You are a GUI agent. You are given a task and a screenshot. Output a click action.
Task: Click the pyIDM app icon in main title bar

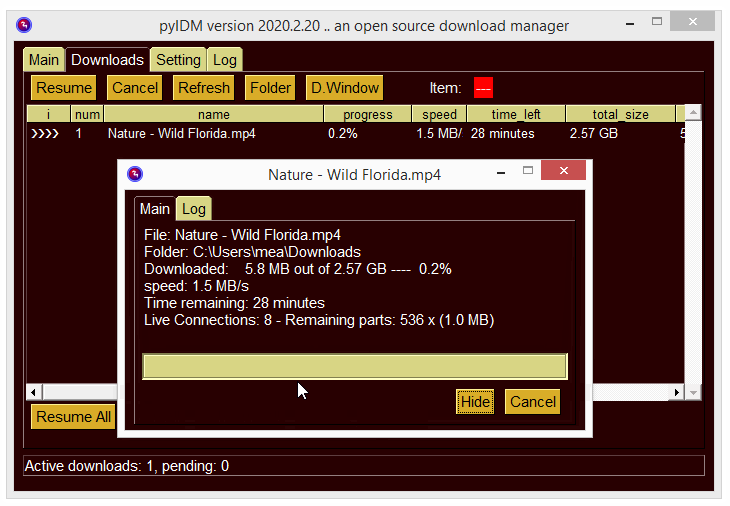coord(24,25)
